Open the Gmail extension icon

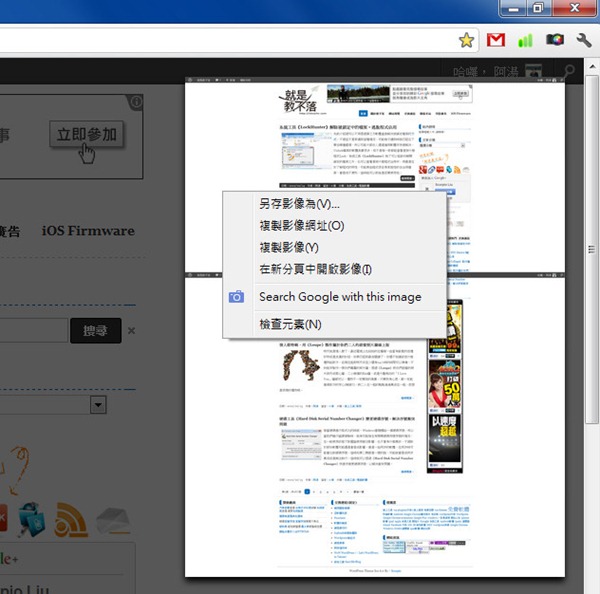coord(495,40)
